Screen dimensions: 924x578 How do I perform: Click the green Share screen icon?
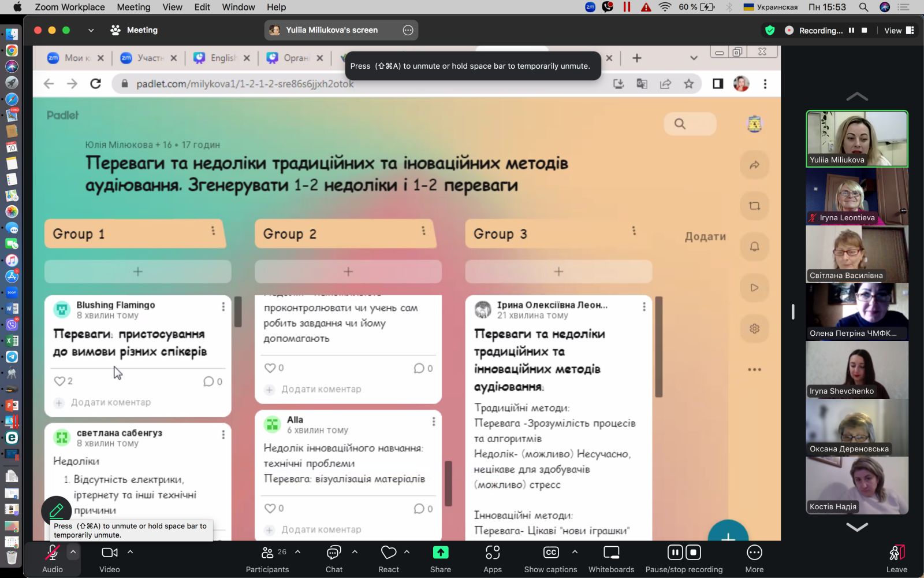(441, 553)
